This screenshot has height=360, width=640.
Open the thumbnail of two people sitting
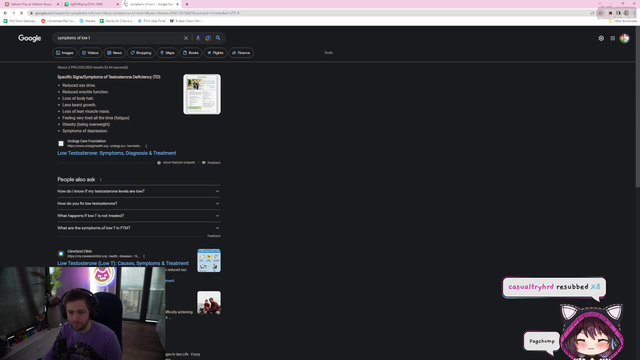point(209,302)
